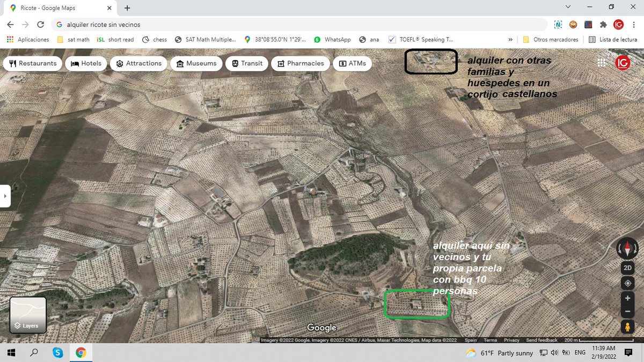Viewport: 644px width, 362px height.
Task: Open the volume control tray icon
Action: (554, 353)
